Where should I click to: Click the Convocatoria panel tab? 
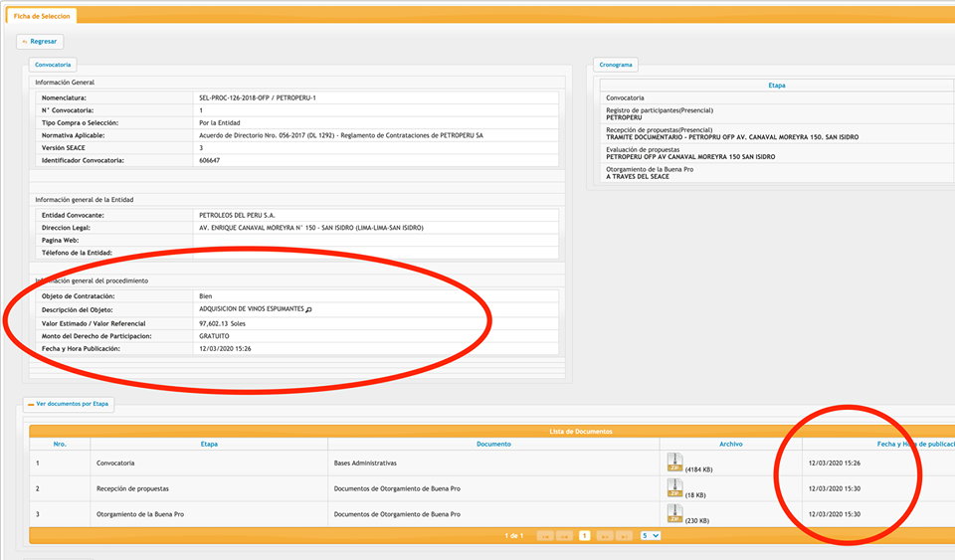53,65
